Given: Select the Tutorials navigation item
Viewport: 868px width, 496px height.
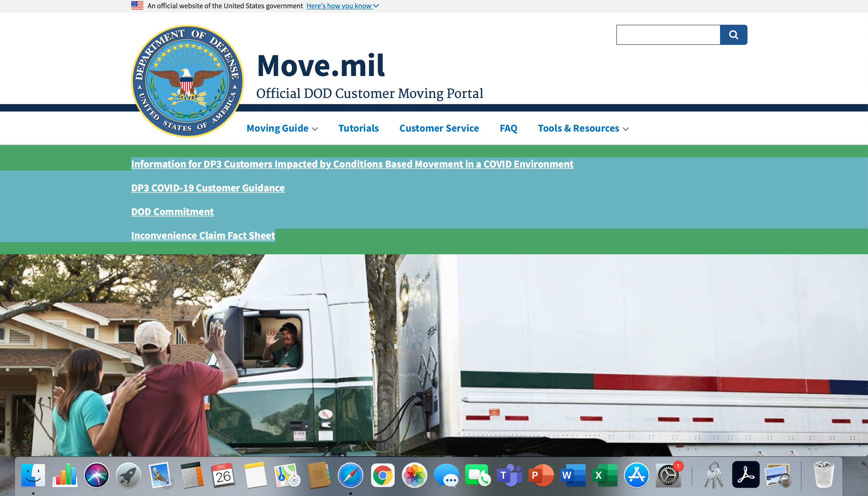Looking at the screenshot, I should [358, 128].
